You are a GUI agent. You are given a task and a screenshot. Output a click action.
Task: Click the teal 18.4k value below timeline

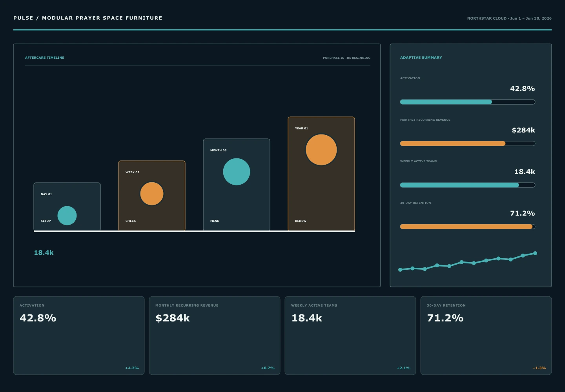pos(44,252)
